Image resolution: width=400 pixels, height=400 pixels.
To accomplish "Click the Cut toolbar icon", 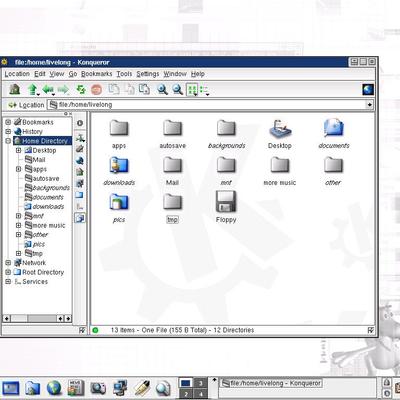I will (x=114, y=89).
